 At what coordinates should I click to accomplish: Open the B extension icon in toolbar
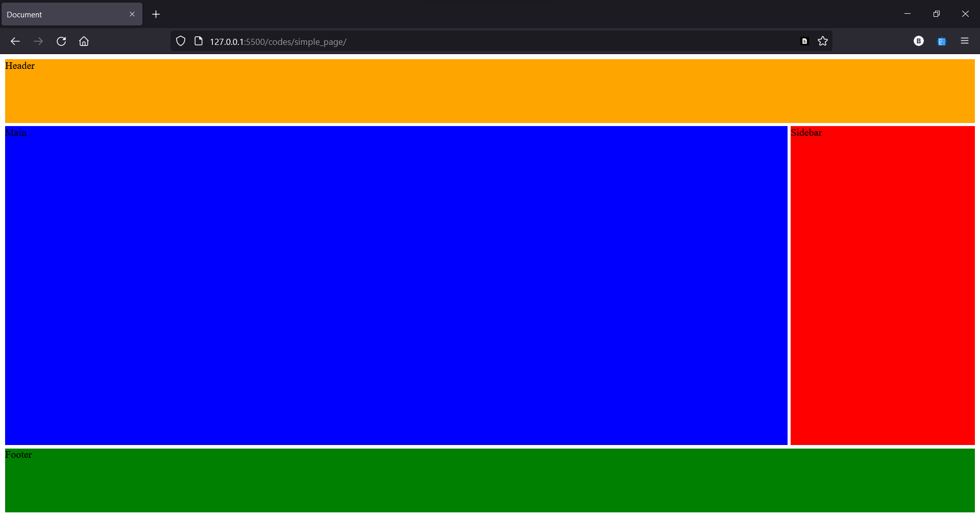pos(919,41)
